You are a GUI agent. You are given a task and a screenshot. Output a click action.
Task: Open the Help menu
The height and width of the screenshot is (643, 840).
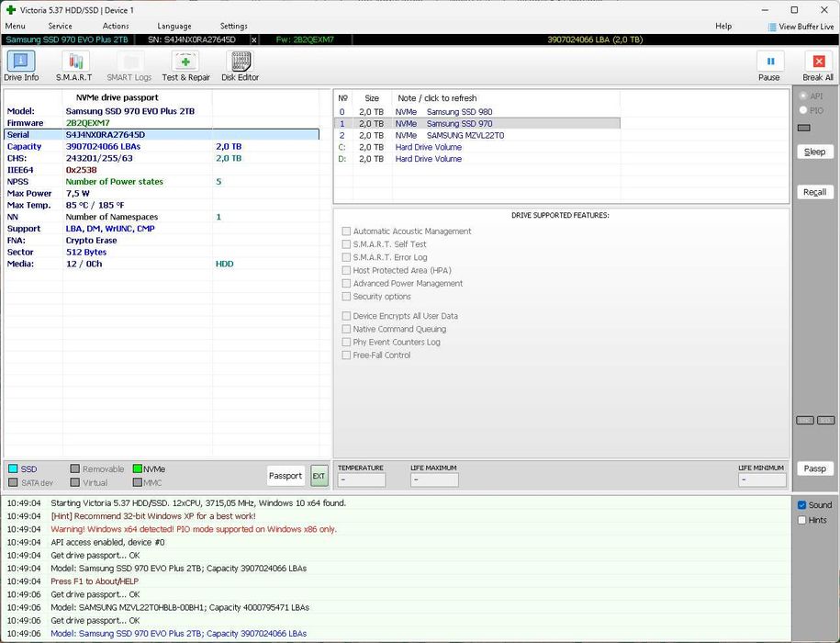click(x=723, y=26)
